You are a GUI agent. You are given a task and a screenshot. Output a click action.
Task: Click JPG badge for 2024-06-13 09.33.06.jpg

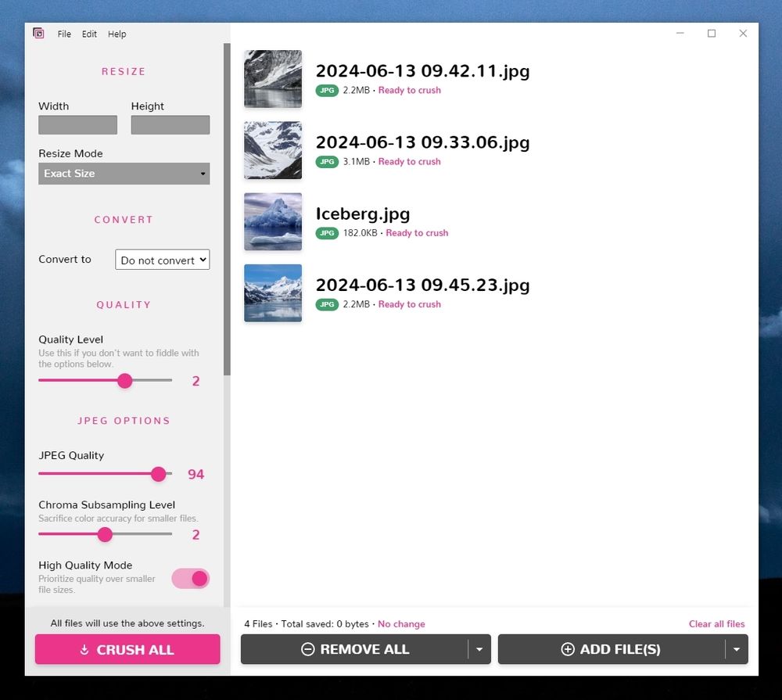[327, 162]
